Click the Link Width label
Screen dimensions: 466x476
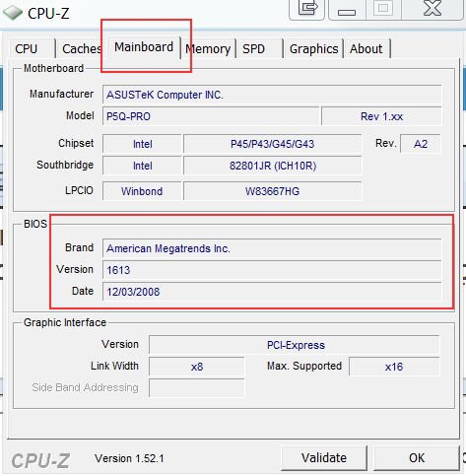click(114, 366)
